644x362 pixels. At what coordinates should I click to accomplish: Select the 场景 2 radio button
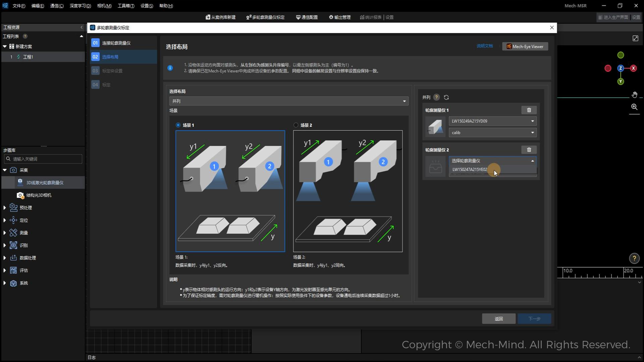coord(296,125)
